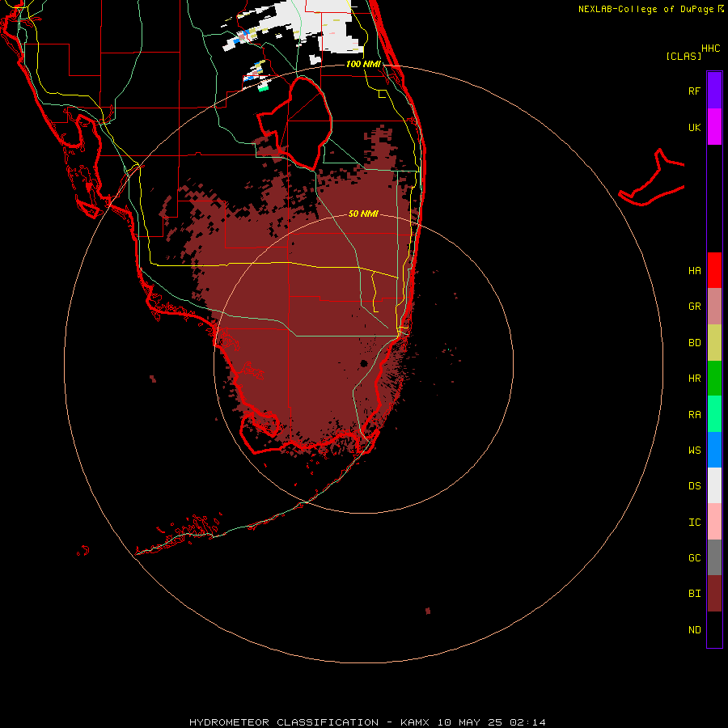Click the BD legend label
The image size is (728, 728).
(x=694, y=343)
